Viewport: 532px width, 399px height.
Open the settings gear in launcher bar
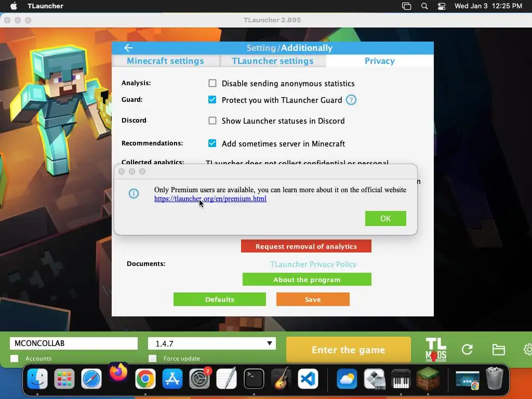click(528, 350)
